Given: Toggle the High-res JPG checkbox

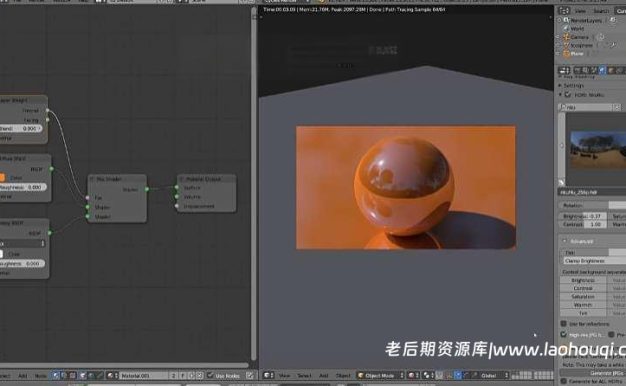Looking at the screenshot, I should click(x=564, y=334).
